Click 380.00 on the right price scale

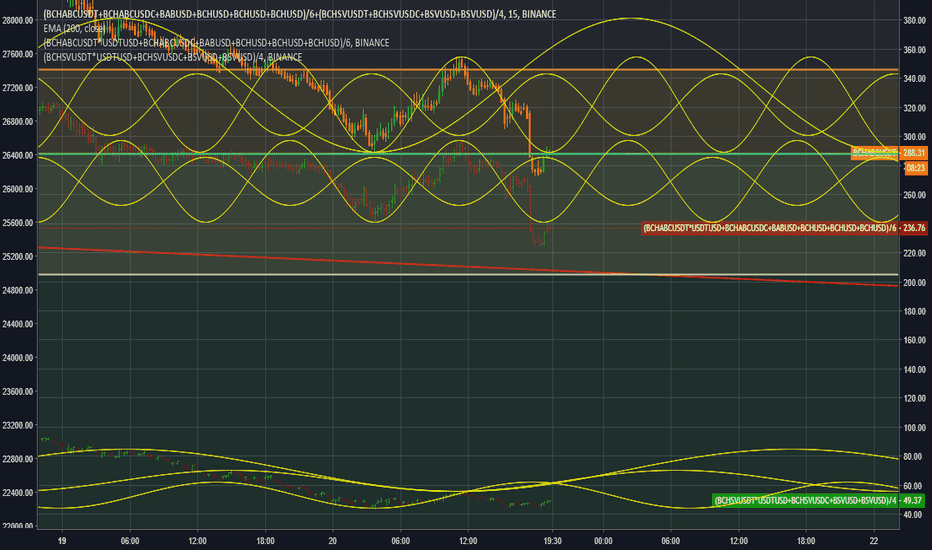click(x=914, y=20)
